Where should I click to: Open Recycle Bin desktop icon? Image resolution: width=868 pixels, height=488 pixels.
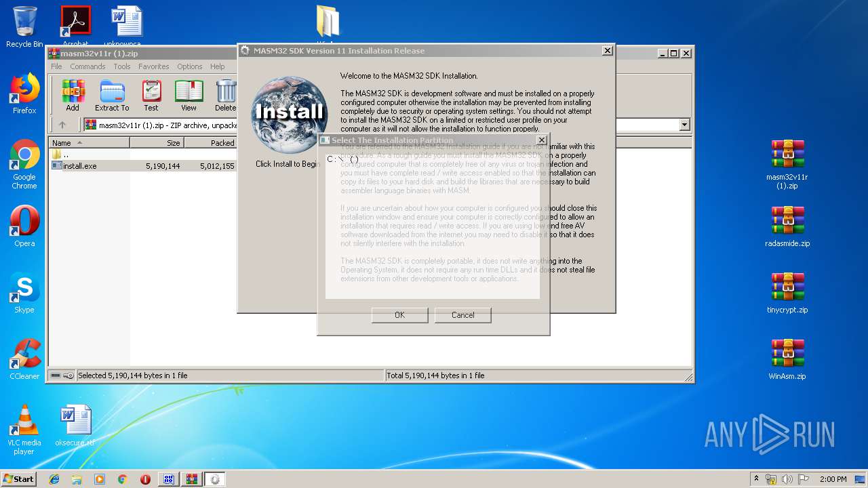point(24,27)
